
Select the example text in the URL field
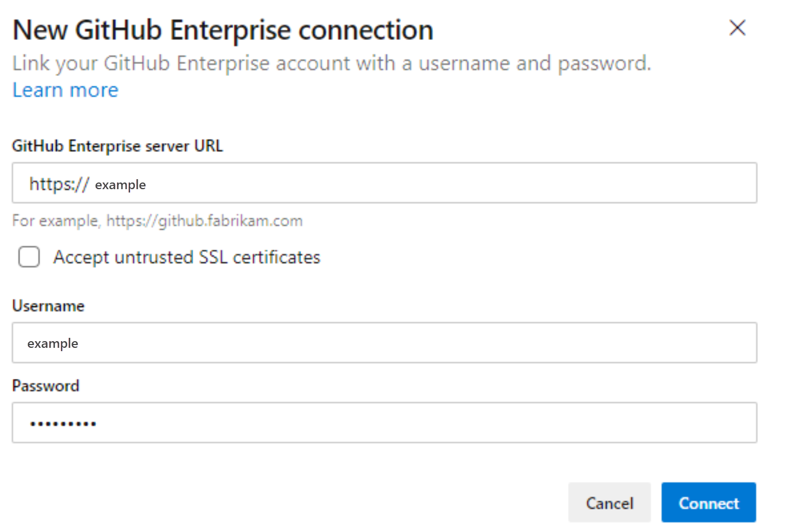tap(121, 184)
